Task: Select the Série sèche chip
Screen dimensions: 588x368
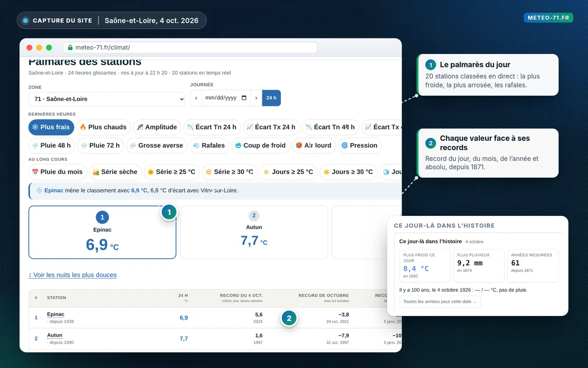Action: pyautogui.click(x=115, y=172)
